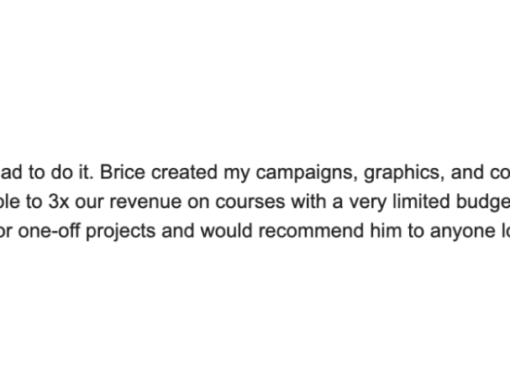Click the word "created" in first line

[x=184, y=172]
